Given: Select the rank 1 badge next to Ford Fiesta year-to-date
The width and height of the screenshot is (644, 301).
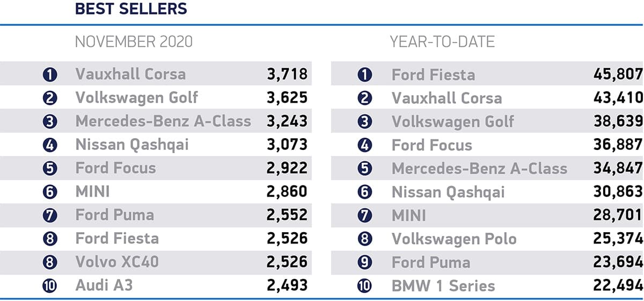Looking at the screenshot, I should (365, 74).
